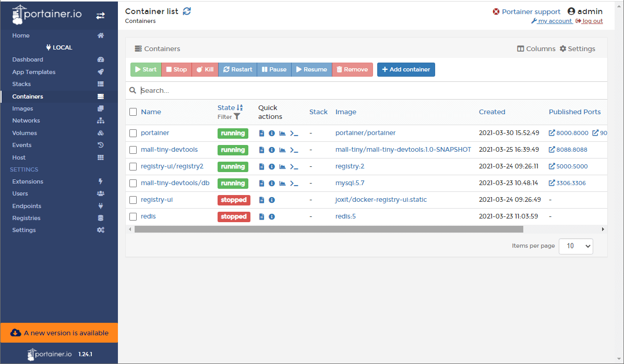Open inspect icon for mall-tiny-devtools container
Screen dimensions: 624x364
[272, 150]
